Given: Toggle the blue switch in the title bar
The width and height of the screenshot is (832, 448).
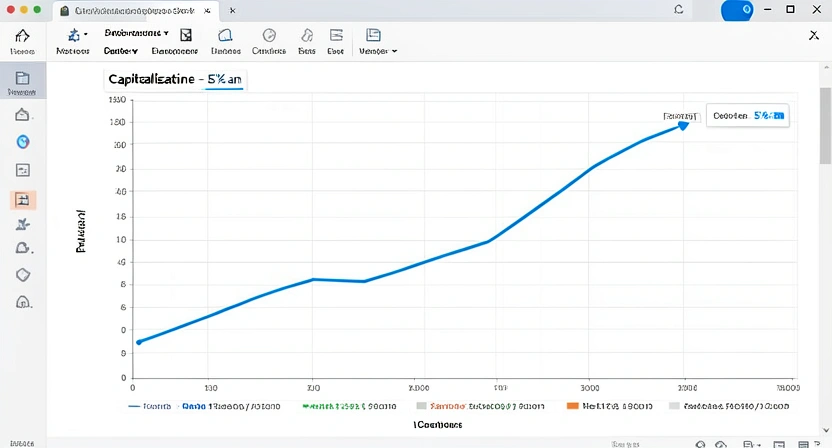Looking at the screenshot, I should point(736,9).
